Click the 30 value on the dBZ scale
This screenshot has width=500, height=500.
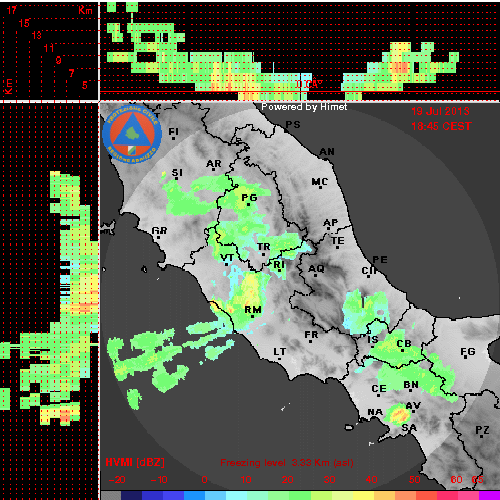[329, 480]
